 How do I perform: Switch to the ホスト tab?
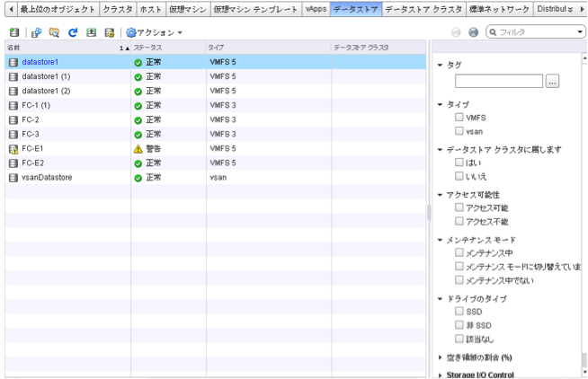tap(150, 8)
